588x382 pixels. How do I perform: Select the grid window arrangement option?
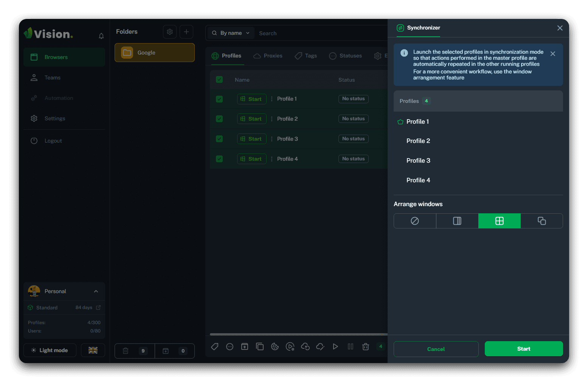coord(499,221)
